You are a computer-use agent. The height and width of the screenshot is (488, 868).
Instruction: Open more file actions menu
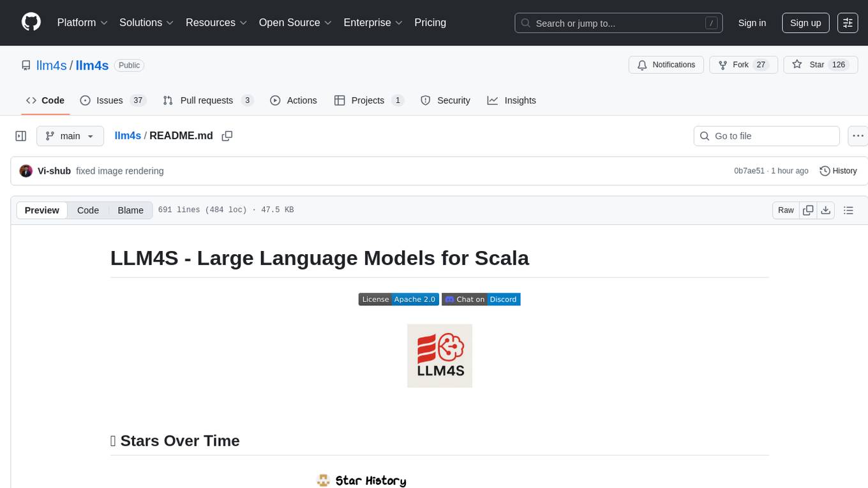858,136
